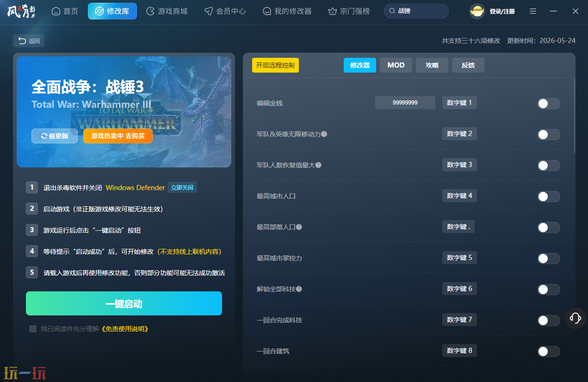
Task: Click the 数字键 6 hotkey button
Action: pos(459,289)
